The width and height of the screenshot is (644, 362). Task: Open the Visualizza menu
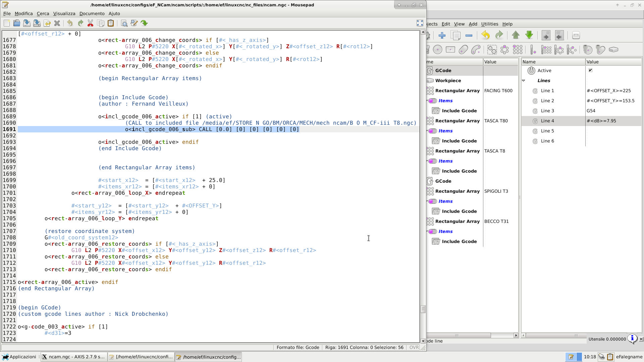pyautogui.click(x=64, y=13)
